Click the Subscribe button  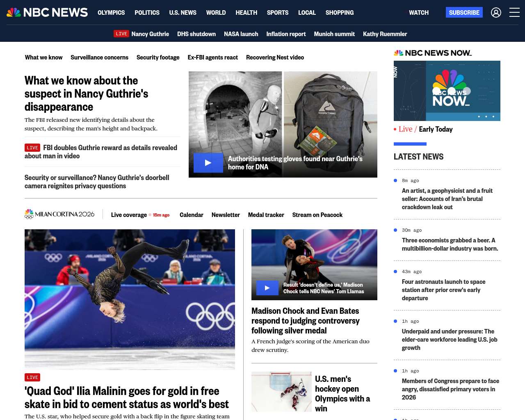tap(464, 12)
